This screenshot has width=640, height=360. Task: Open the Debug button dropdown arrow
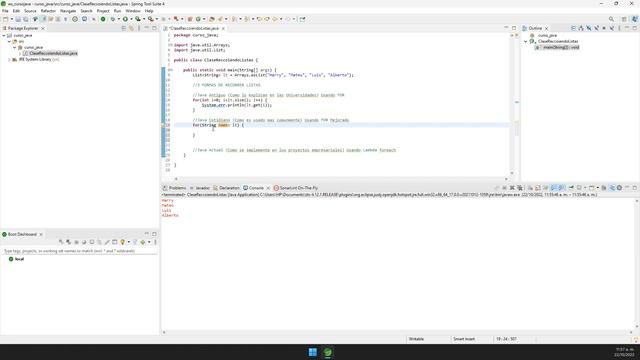point(118,19)
